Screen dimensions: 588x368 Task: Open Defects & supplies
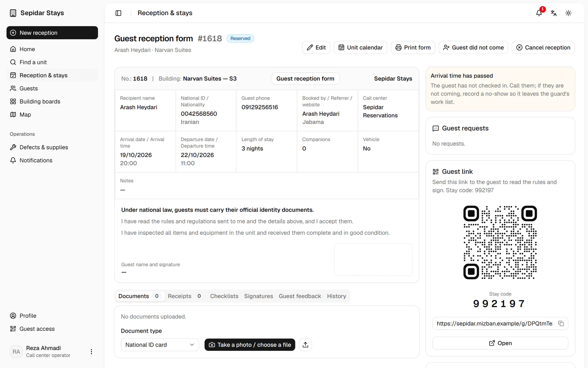coord(52,147)
